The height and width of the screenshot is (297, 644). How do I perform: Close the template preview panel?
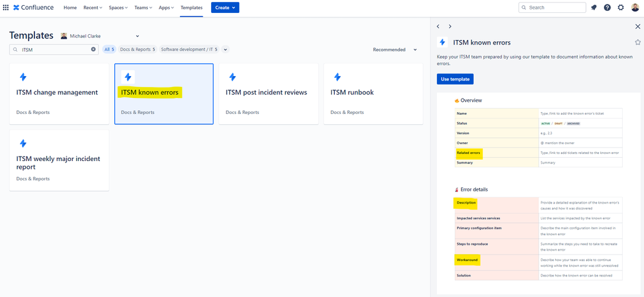[x=638, y=26]
